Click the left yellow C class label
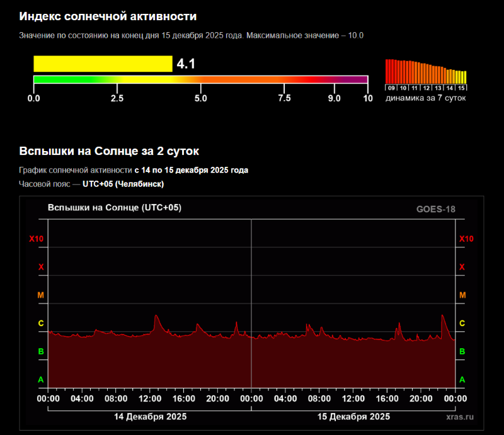Viewport: 504px width, 435px height. (x=41, y=323)
